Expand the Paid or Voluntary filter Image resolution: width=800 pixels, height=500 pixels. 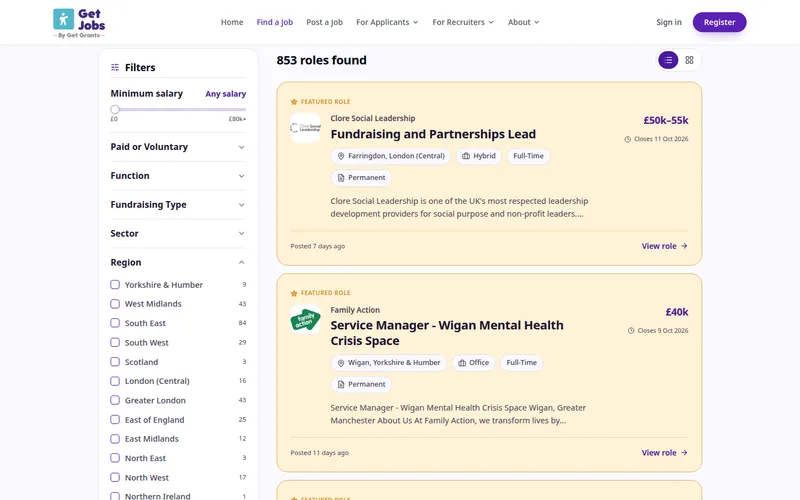pos(178,147)
